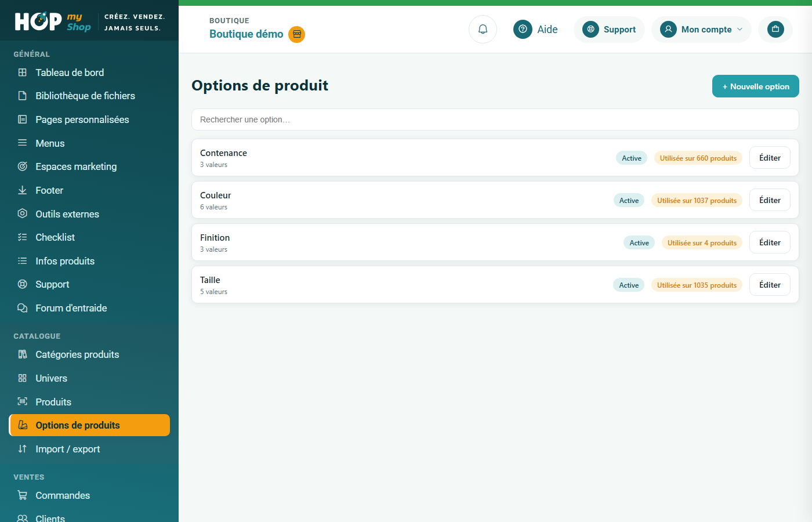Click the Outils externes hexagon icon
Screen dimensions: 812x522
click(23, 213)
